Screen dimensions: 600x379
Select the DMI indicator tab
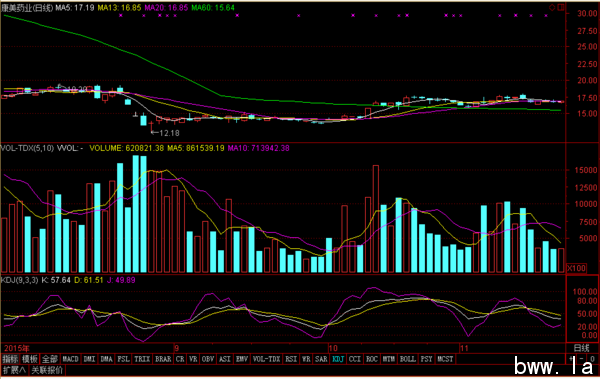[89, 359]
